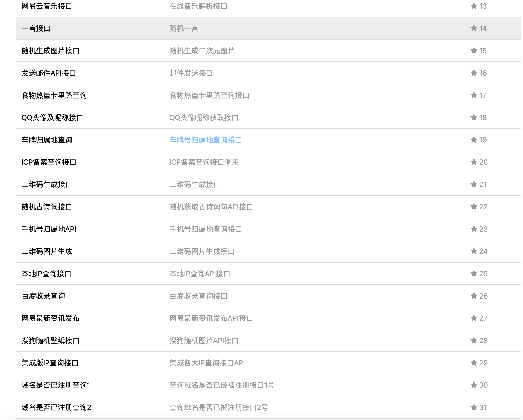
Task: Open the description 查询域名是否已经被注册接口1号
Action: [x=222, y=385]
